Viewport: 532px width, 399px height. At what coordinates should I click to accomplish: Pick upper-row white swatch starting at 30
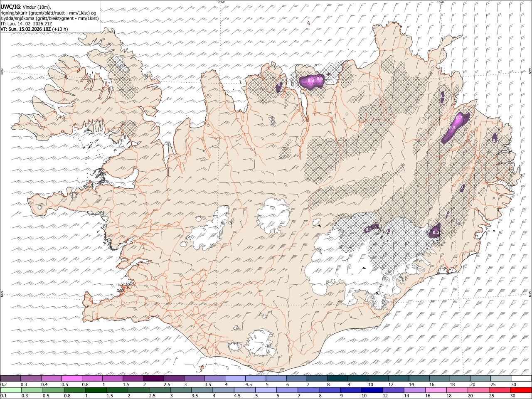521,379
